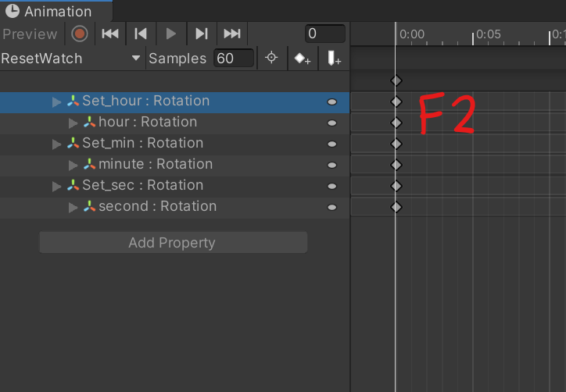Viewport: 566px width, 392px height.
Task: Click transform icon of Set_min row
Action: 73,143
